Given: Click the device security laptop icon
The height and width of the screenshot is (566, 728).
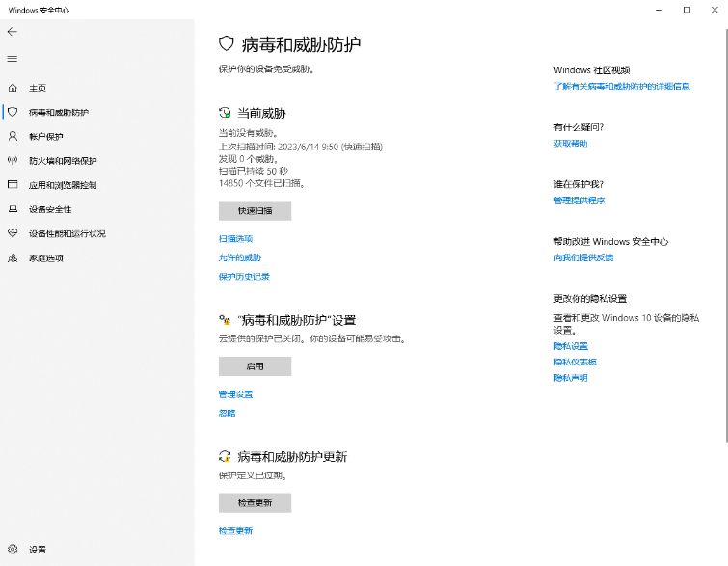Looking at the screenshot, I should pyautogui.click(x=13, y=209).
